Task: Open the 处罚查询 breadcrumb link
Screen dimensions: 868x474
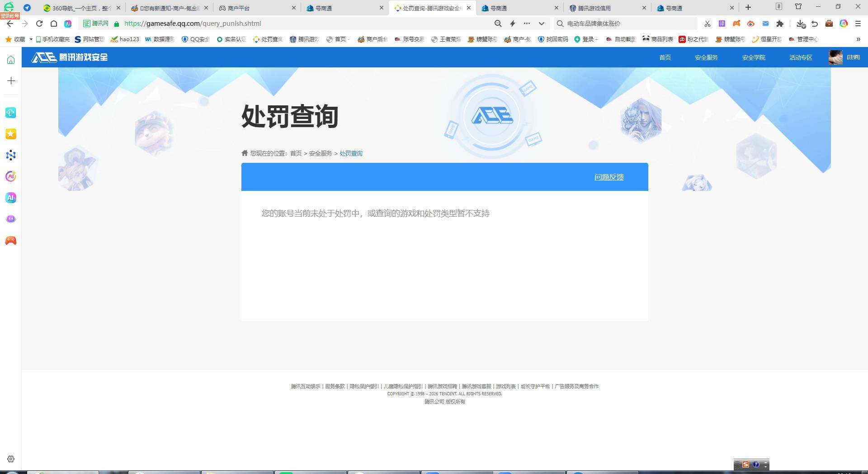Action: pyautogui.click(x=351, y=153)
